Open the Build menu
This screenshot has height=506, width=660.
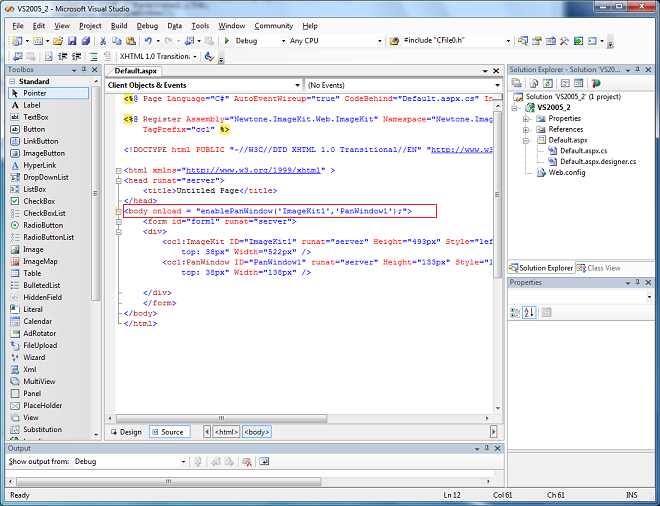pos(119,26)
